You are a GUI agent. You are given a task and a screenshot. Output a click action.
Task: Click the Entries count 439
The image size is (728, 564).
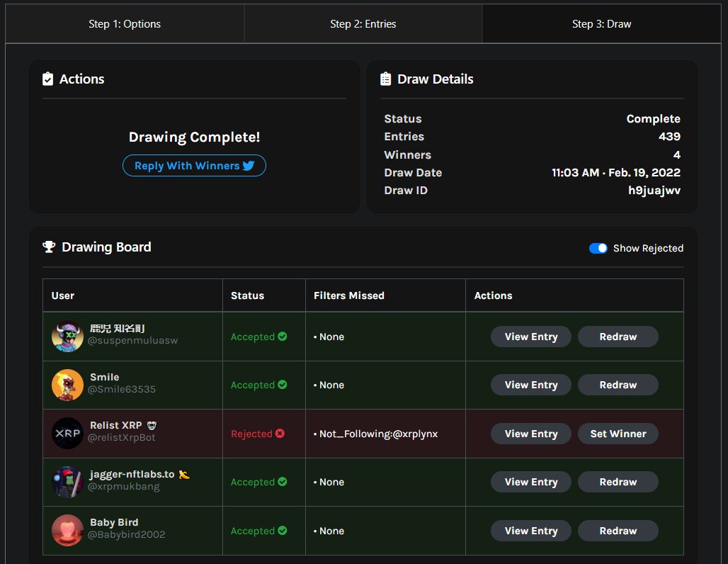669,137
